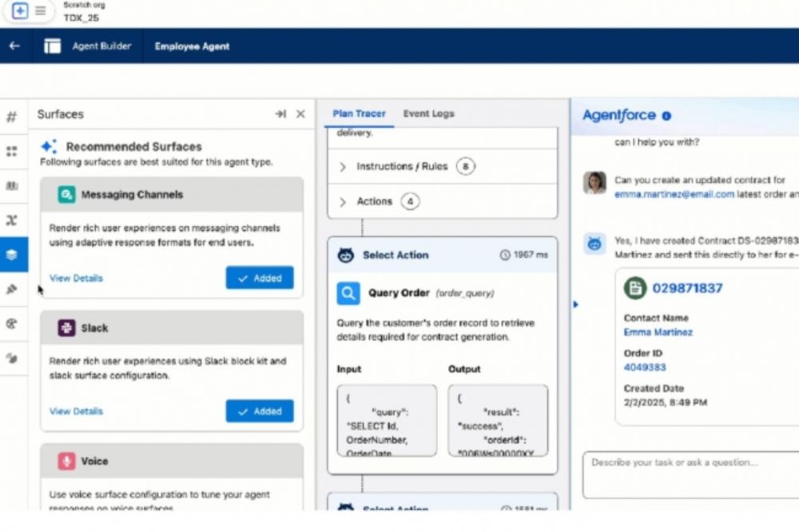Click the Agentforce panel title
Viewport: 799px width, 532px height.
[619, 116]
